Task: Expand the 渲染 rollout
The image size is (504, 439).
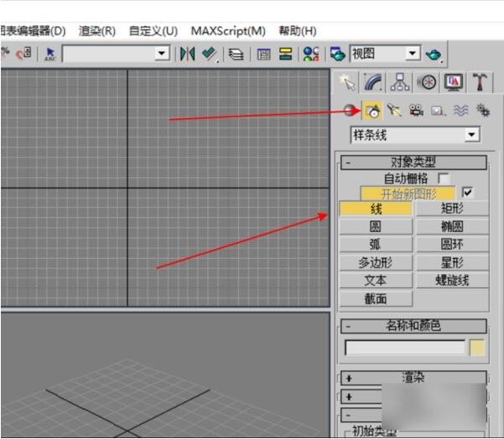Action: (x=413, y=378)
